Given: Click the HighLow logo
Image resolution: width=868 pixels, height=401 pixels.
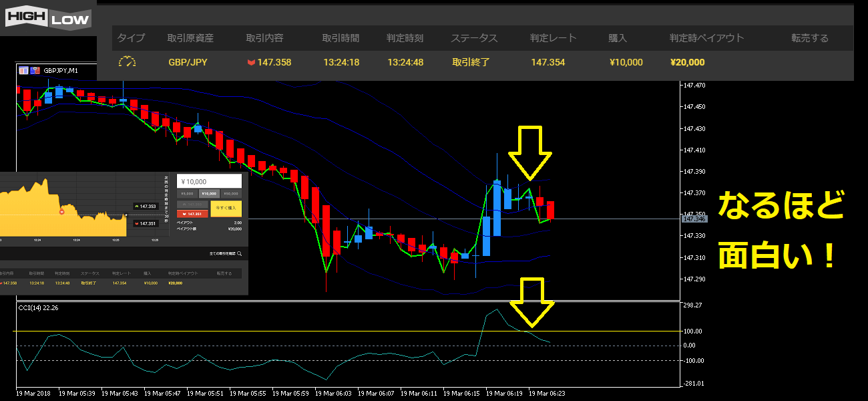Looking at the screenshot, I should coord(48,18).
